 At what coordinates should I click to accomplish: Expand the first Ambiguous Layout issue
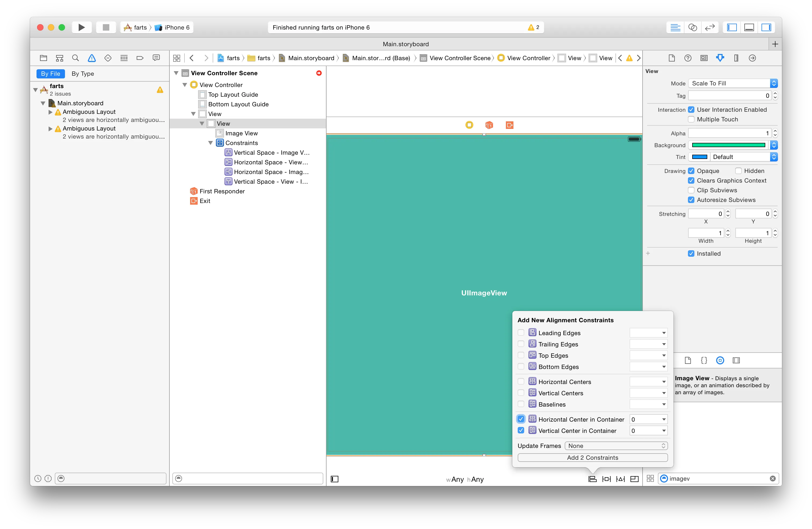50,112
